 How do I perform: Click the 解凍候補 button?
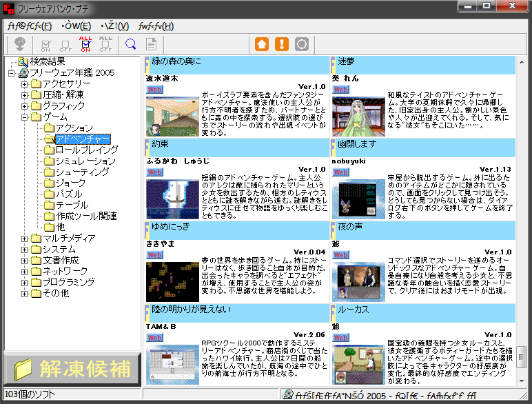72,369
